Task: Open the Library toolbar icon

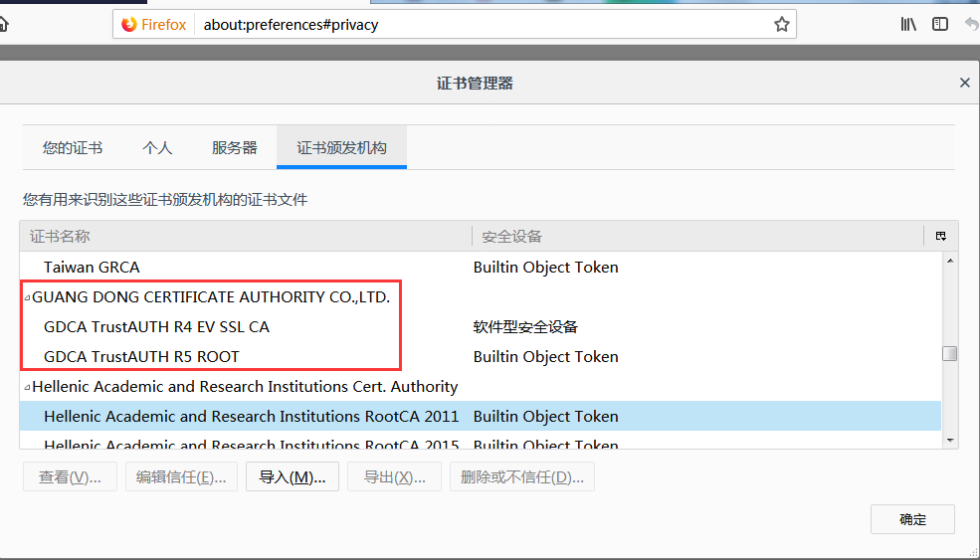Action: pyautogui.click(x=908, y=25)
